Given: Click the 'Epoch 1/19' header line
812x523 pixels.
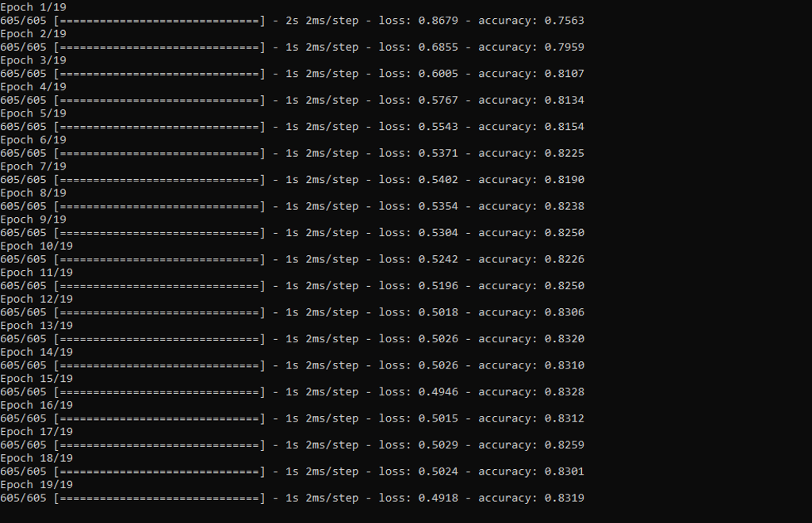Looking at the screenshot, I should [33, 7].
